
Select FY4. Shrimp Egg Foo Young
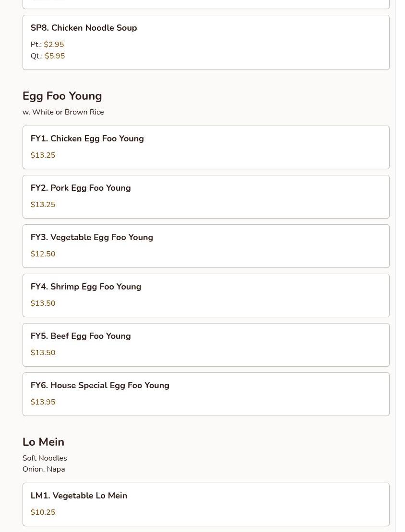86,287
